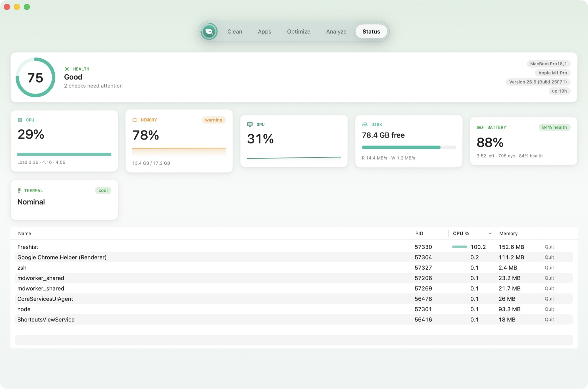
Task: Quit the node process
Action: pos(549,309)
